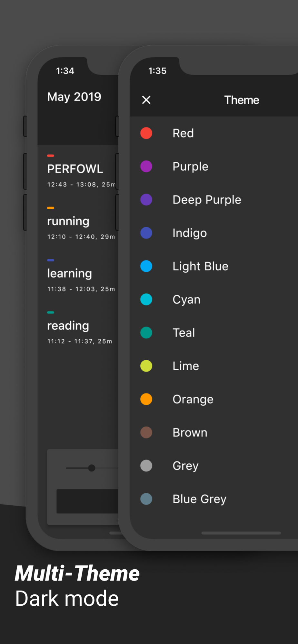Select the Red theme color dot
Viewport: 298px width, 644px height.
click(x=146, y=133)
